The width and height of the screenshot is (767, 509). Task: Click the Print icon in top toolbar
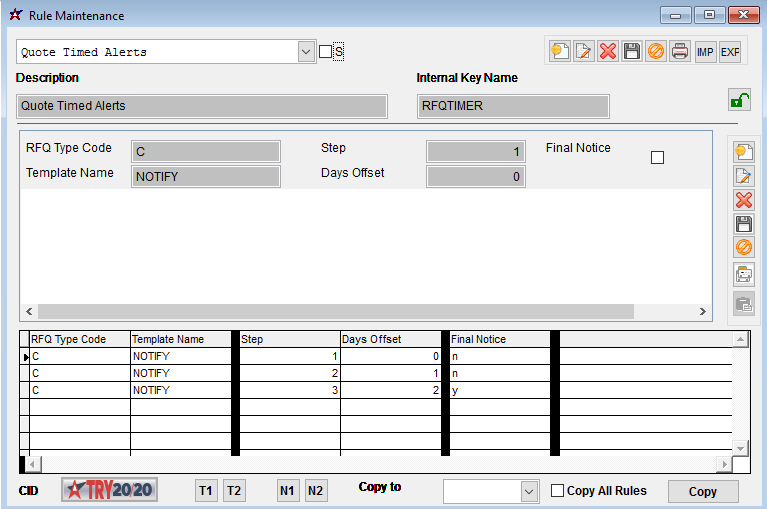tap(680, 51)
